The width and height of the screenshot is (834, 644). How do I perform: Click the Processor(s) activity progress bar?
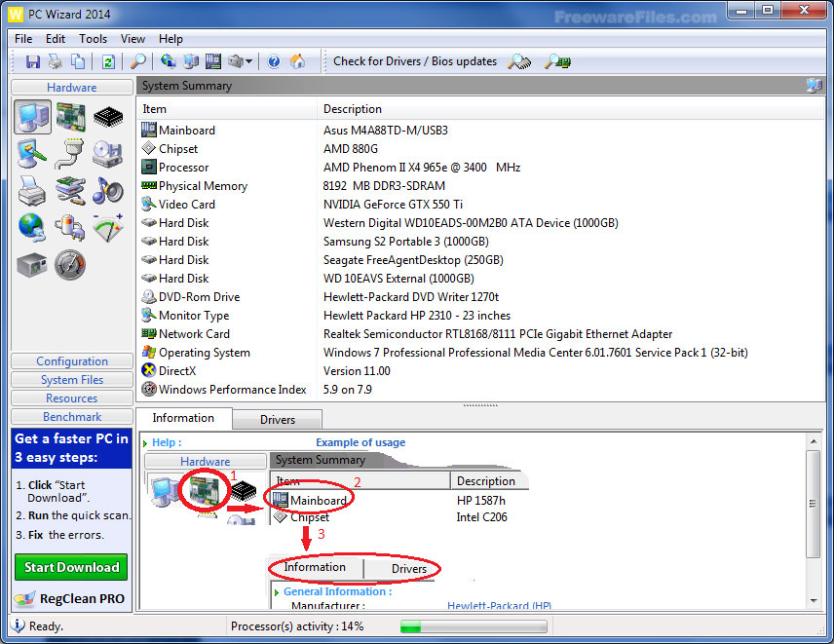click(x=474, y=627)
